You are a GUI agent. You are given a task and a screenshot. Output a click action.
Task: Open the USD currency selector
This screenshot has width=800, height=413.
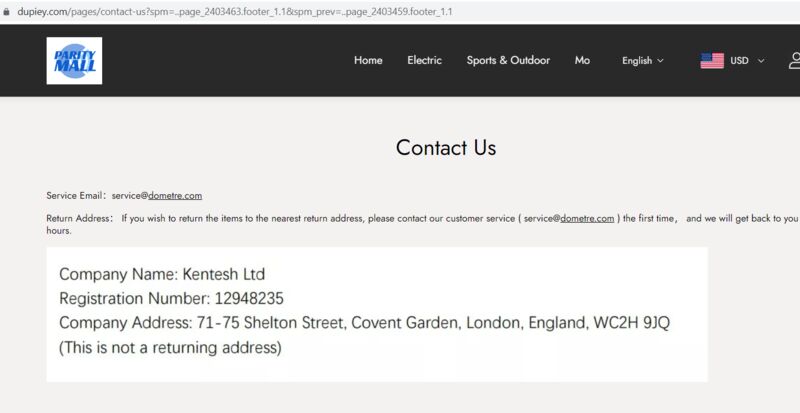[x=739, y=61]
